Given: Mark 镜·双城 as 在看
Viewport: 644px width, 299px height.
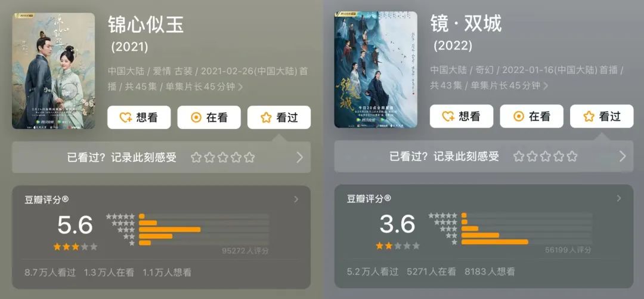Looking at the screenshot, I should click(x=531, y=116).
